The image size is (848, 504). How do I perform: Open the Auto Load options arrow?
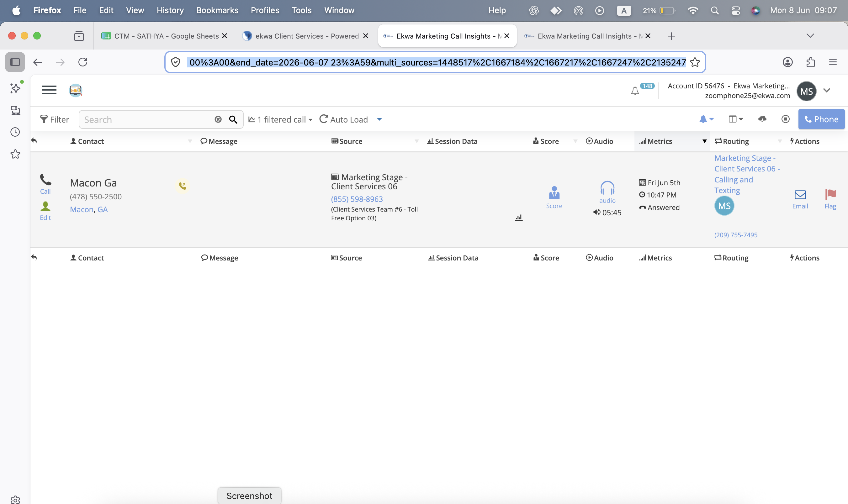tap(379, 119)
